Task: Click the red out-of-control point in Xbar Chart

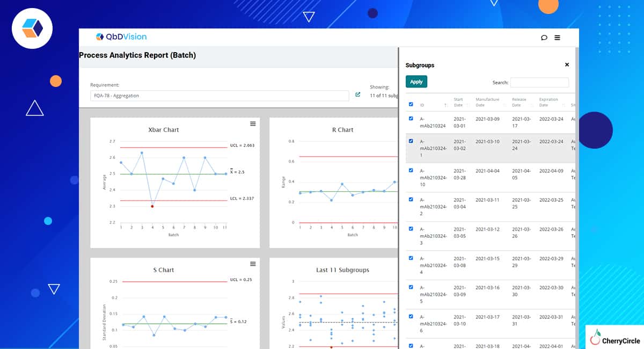Action: click(x=152, y=206)
